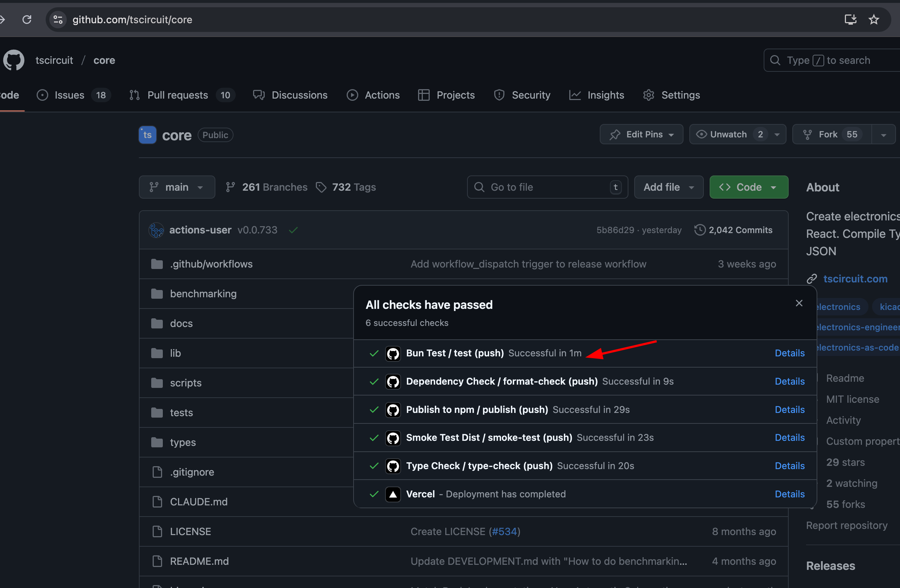
Task: Reload the page with browser refresh icon
Action: click(x=27, y=19)
